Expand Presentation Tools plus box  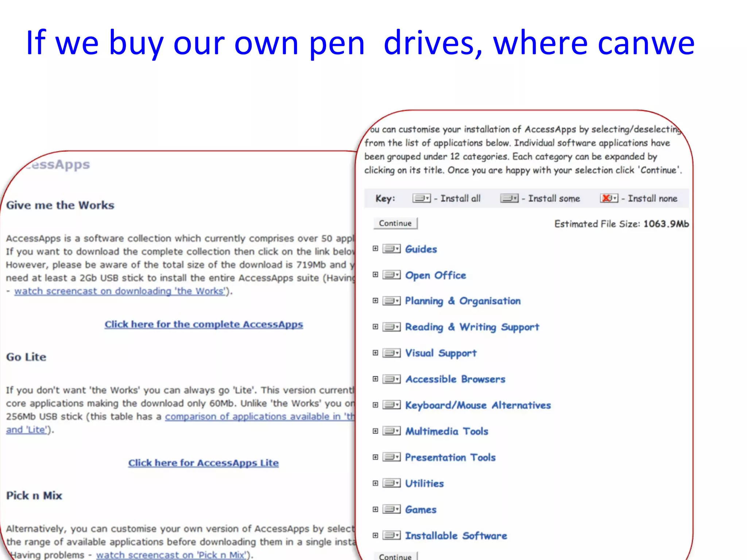click(375, 457)
